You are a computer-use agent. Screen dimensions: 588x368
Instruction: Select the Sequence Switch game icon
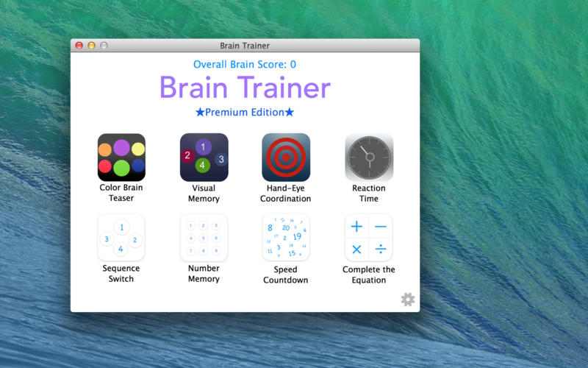point(121,237)
